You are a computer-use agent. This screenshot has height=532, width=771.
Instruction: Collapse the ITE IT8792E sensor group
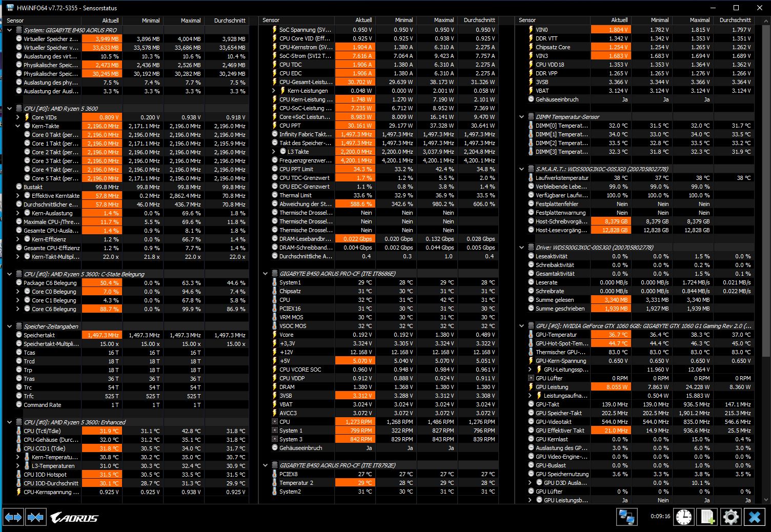pyautogui.click(x=265, y=465)
